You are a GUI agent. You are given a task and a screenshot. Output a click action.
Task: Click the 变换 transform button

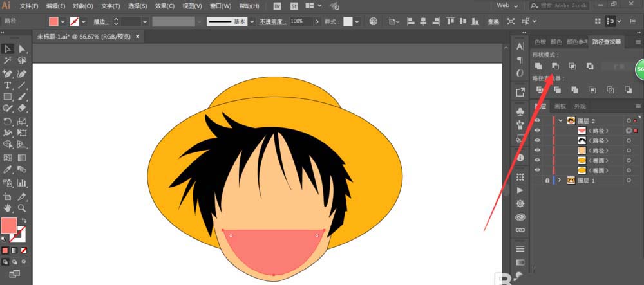coord(493,22)
